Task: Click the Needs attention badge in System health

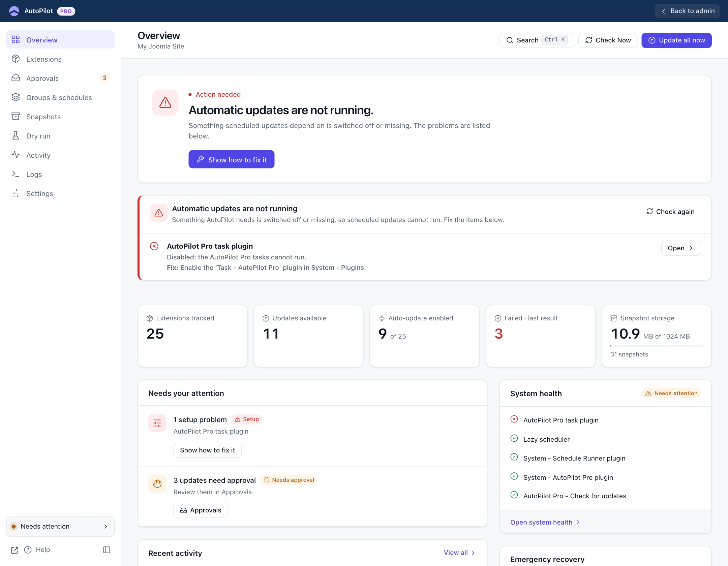Action: (671, 394)
